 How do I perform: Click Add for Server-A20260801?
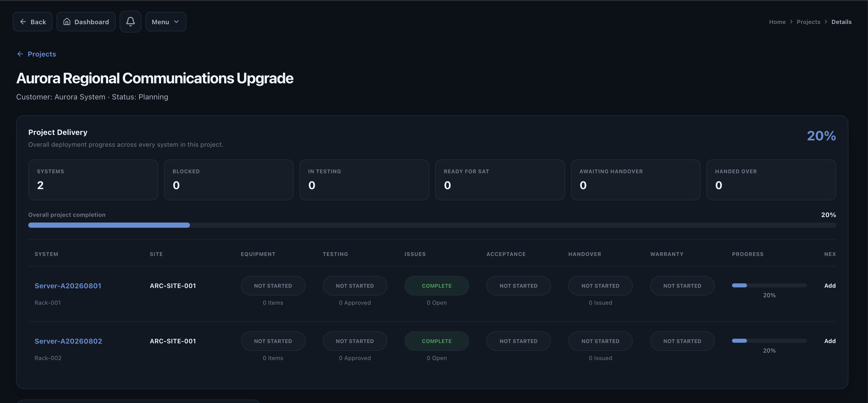coord(830,286)
